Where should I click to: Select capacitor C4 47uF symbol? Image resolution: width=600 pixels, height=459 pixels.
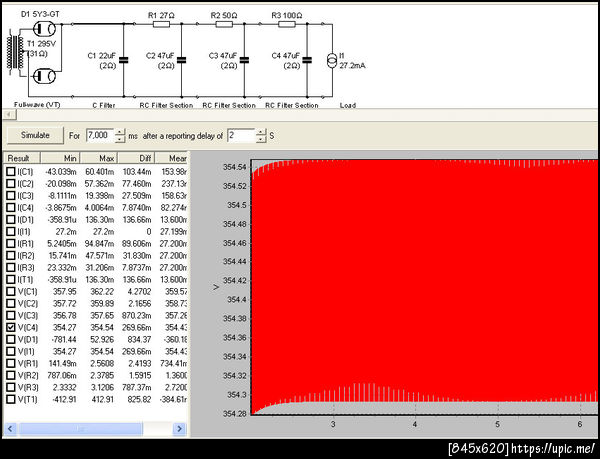307,60
